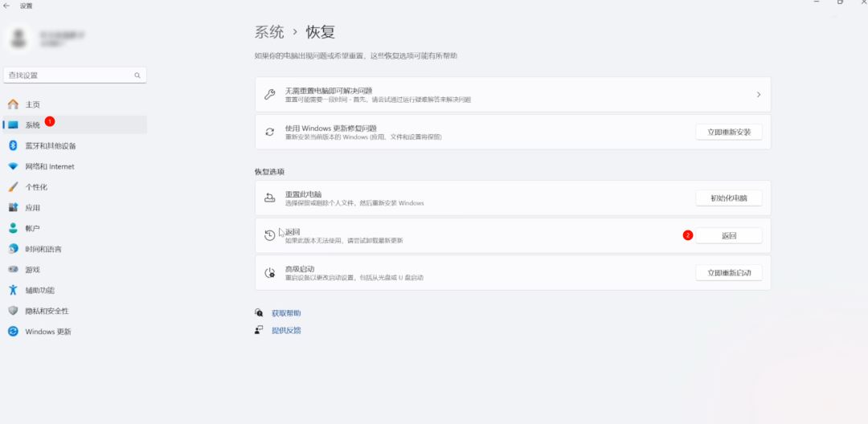Click the 个性化 paintbrush icon
868x424 pixels.
(x=14, y=187)
